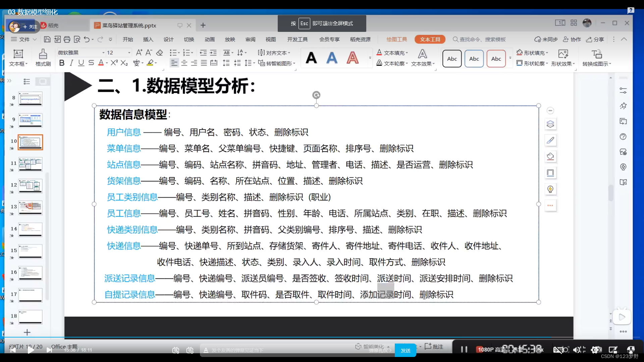Viewport: 644px width, 362px height.
Task: Click the 转智能图形 button
Action: (x=277, y=63)
